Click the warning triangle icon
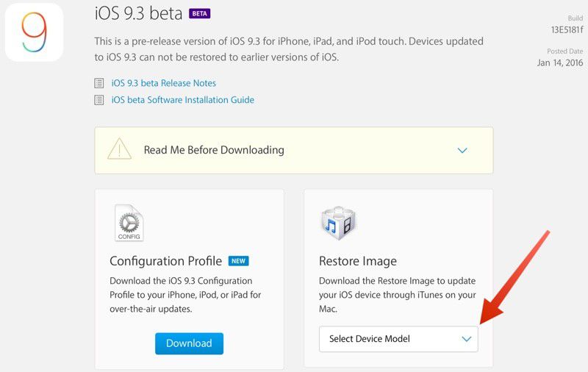 (119, 149)
